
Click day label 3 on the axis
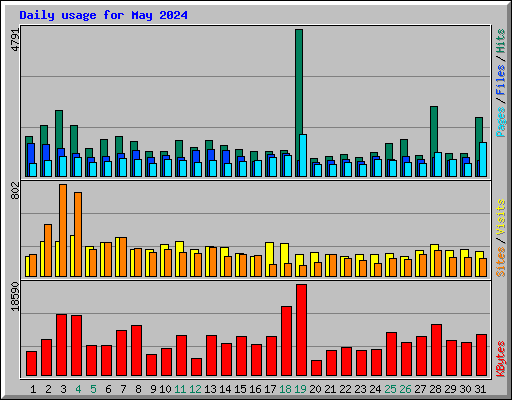(x=63, y=389)
